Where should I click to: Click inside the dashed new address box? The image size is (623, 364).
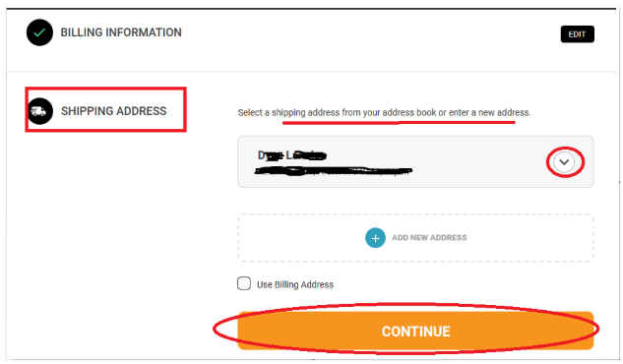[415, 238]
